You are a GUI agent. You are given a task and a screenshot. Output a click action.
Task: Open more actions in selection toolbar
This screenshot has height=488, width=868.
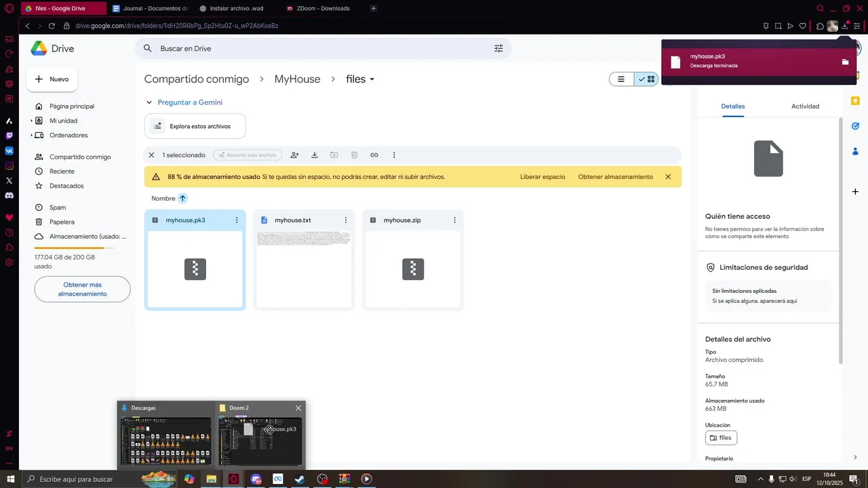(x=394, y=155)
